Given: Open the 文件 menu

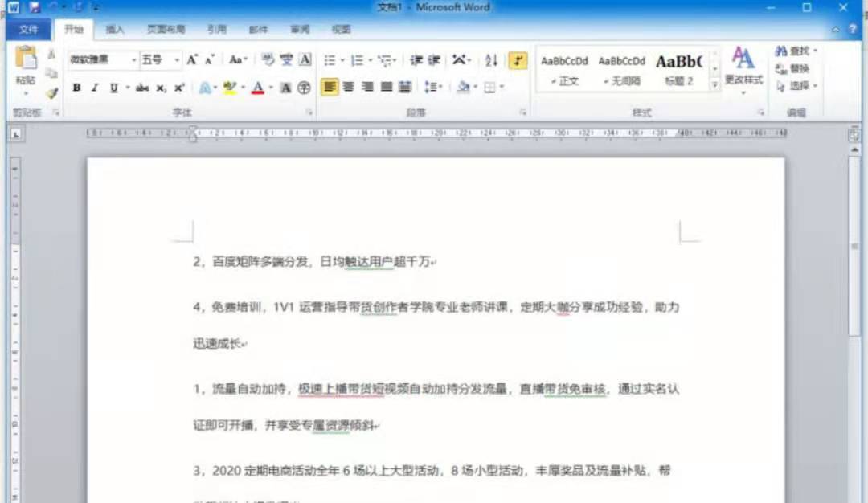Looking at the screenshot, I should coord(29,29).
